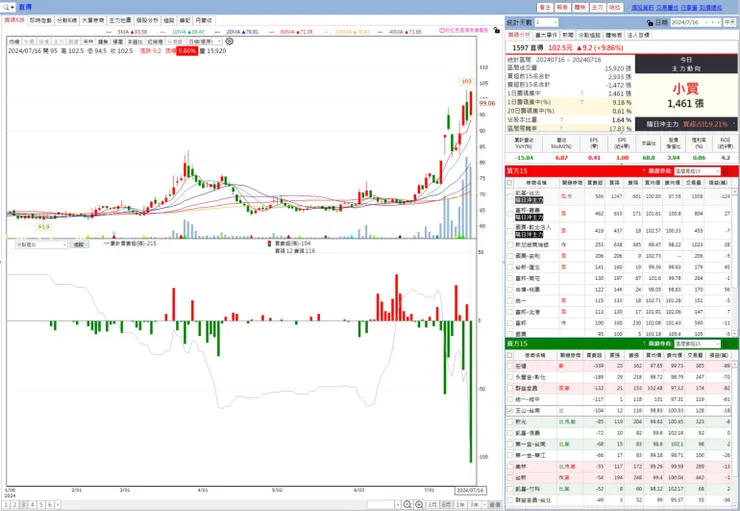Screen dimensions: 740x511
Task: Click the 5MA legend color line
Action: tap(109, 32)
